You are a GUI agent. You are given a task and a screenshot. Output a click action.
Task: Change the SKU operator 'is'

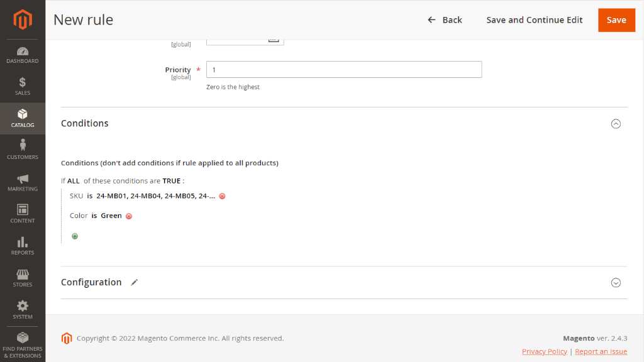[x=89, y=196]
